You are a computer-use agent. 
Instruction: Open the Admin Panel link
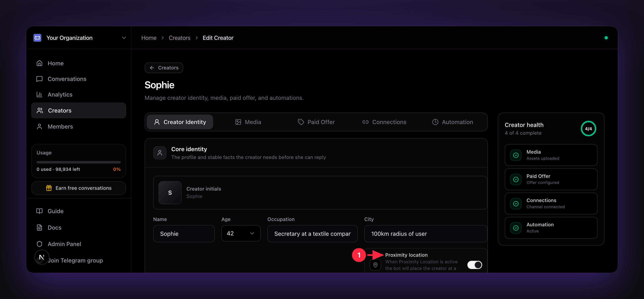(x=78, y=244)
